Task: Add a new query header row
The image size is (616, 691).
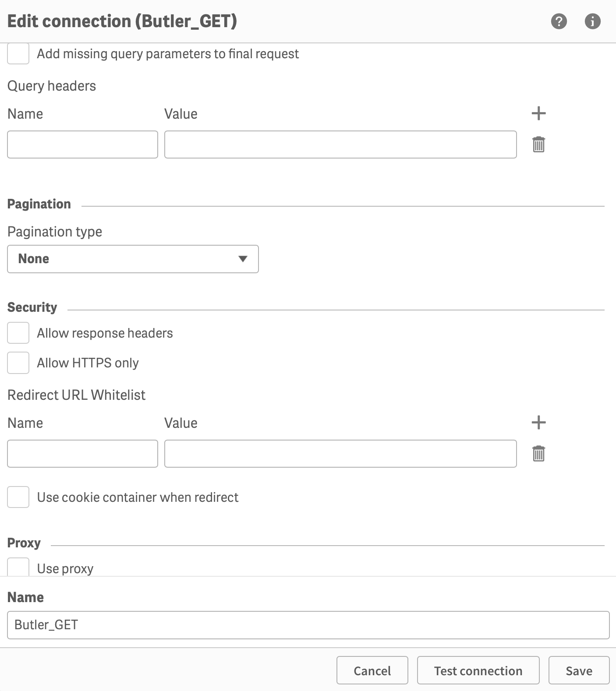Action: pyautogui.click(x=538, y=113)
